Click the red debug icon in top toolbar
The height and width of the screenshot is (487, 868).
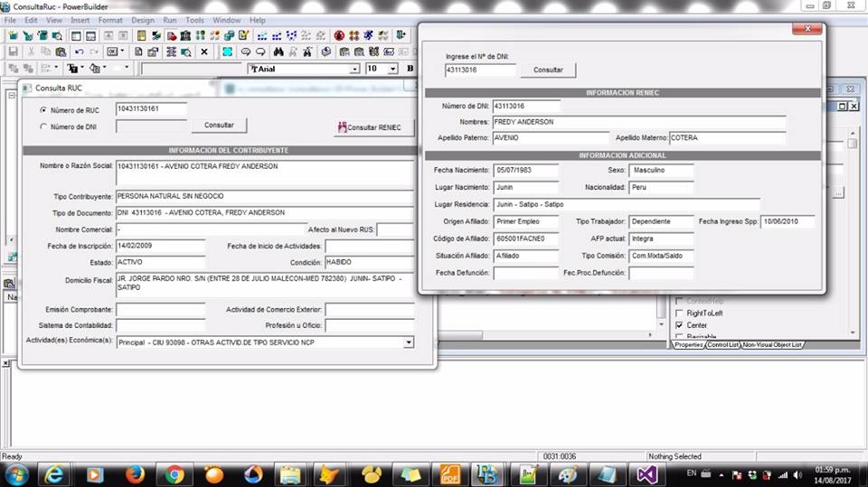(x=339, y=36)
